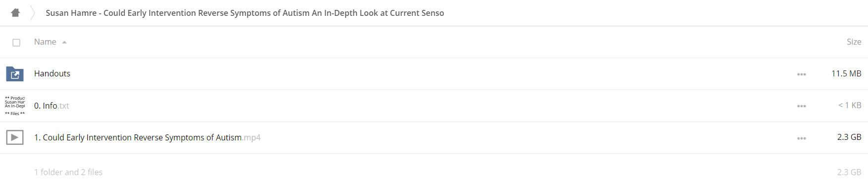Go to the Home folder icon

tap(15, 13)
